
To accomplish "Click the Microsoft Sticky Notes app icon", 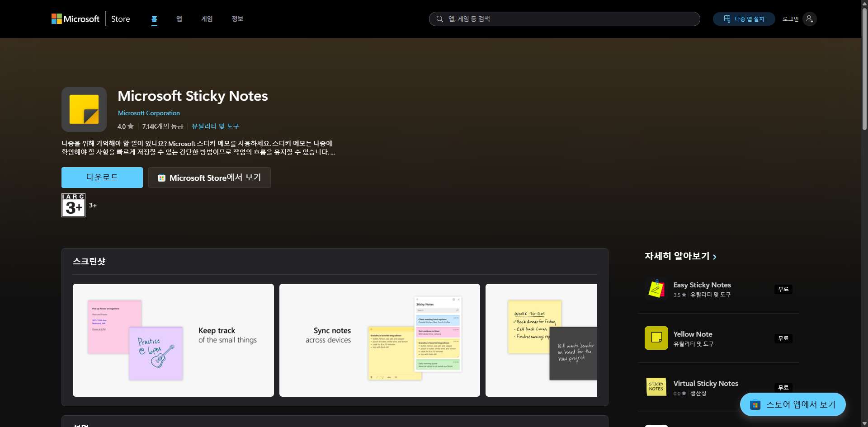I will [x=84, y=109].
